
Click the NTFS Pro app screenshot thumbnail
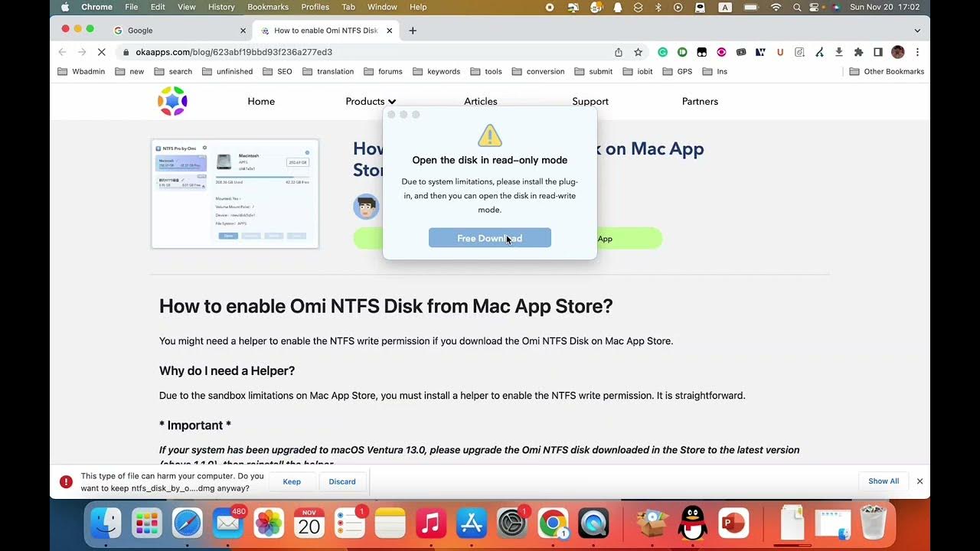coord(235,194)
